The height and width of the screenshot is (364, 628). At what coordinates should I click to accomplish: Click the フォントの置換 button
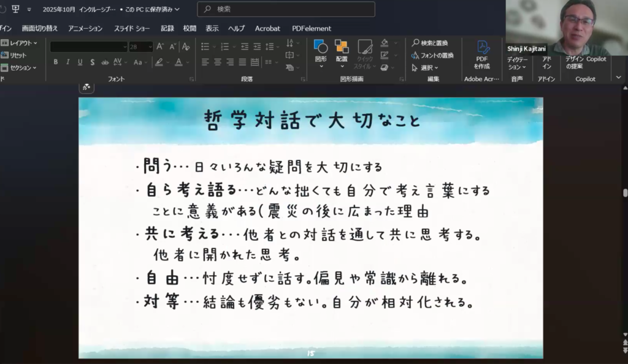click(x=433, y=55)
